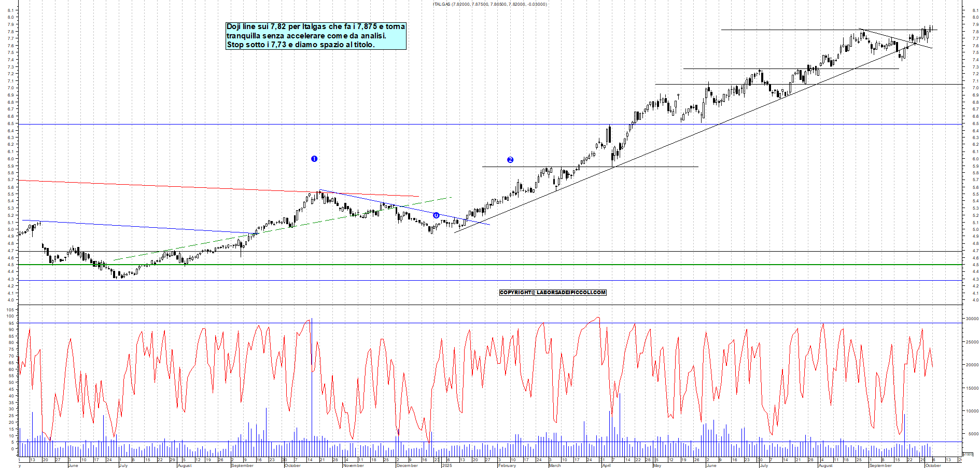Click the 105 label on the oscillator axis
This screenshot has height=468, width=980.
click(x=10, y=310)
